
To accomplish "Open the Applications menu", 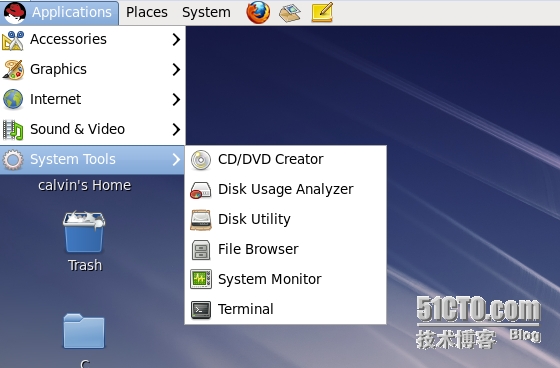I will click(x=59, y=13).
